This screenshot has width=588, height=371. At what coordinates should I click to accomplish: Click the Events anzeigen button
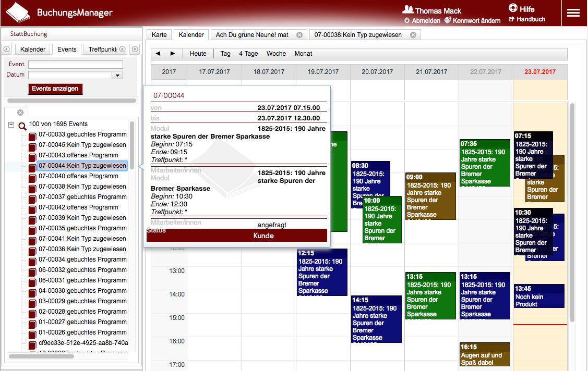coord(55,89)
